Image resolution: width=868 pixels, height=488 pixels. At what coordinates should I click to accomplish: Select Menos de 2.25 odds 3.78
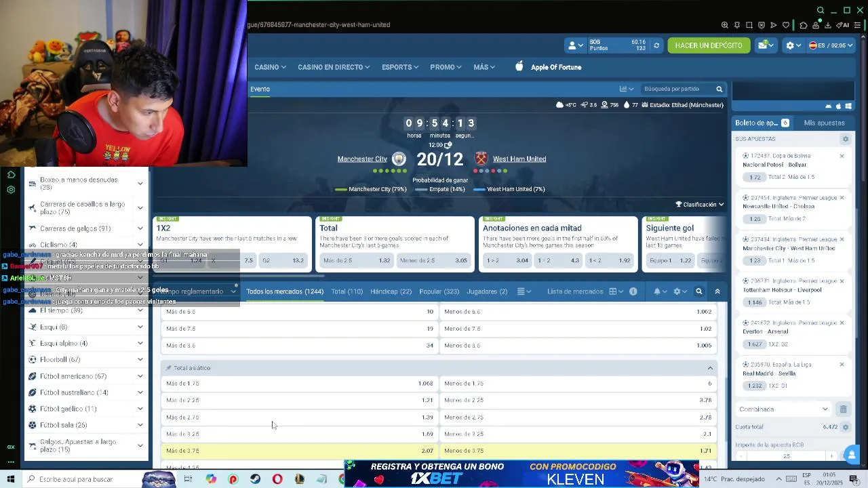(x=578, y=401)
